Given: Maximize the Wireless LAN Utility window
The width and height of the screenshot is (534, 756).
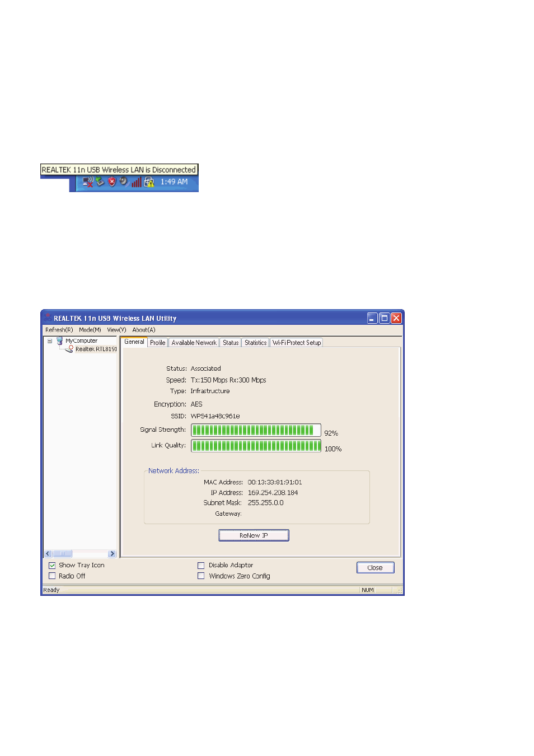Looking at the screenshot, I should click(x=384, y=318).
